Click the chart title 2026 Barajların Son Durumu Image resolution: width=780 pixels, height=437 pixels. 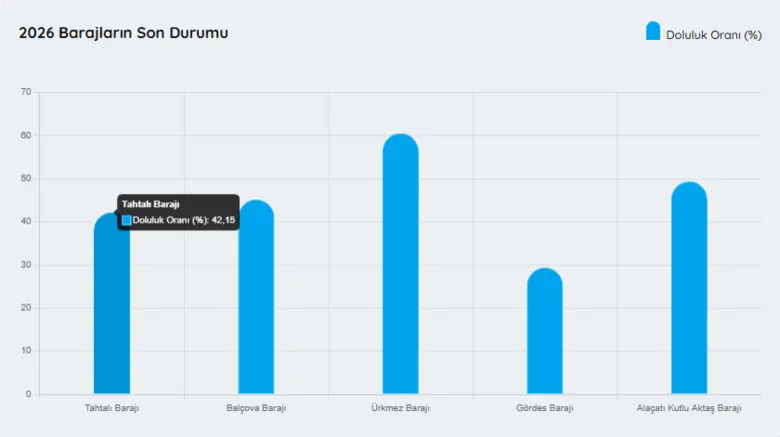coord(123,33)
